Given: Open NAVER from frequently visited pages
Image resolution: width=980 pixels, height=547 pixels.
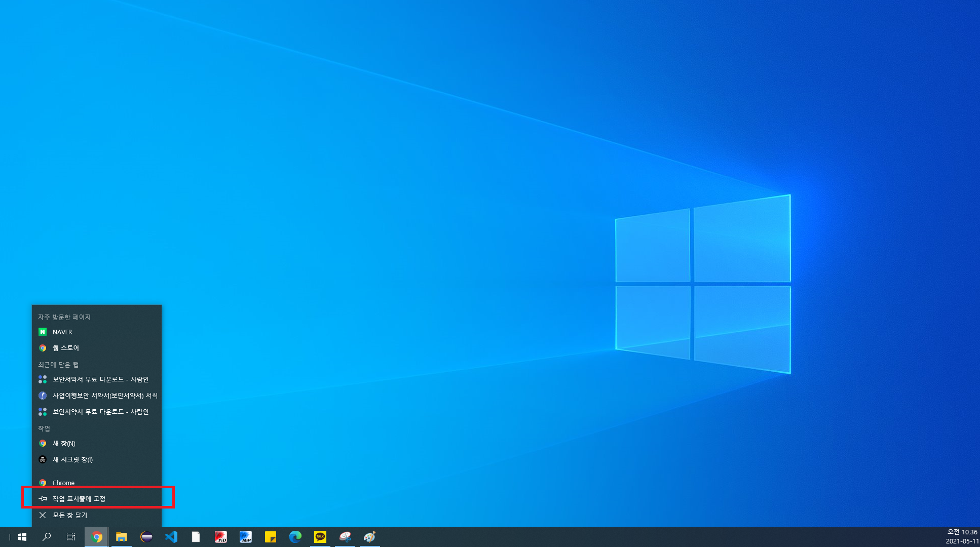Looking at the screenshot, I should point(62,332).
